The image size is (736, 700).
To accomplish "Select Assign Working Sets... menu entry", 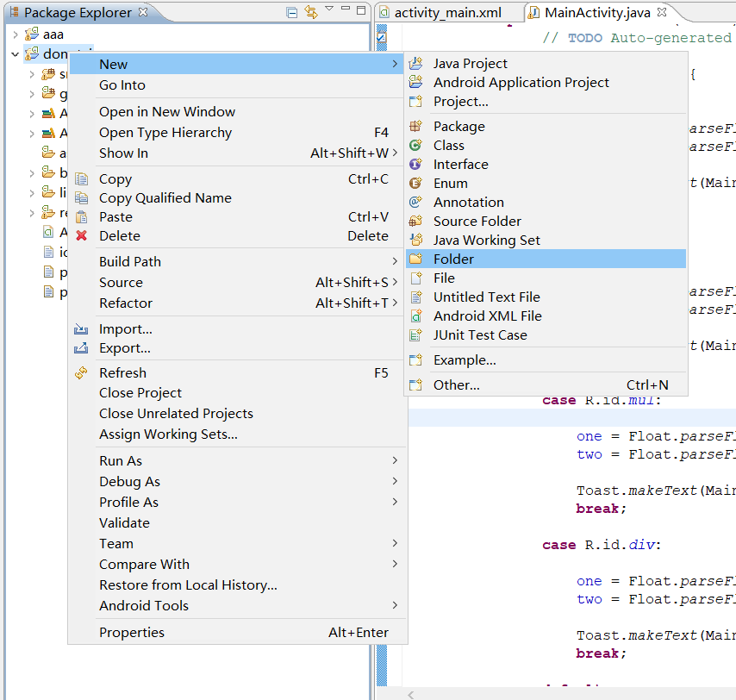I will pyautogui.click(x=238, y=434).
